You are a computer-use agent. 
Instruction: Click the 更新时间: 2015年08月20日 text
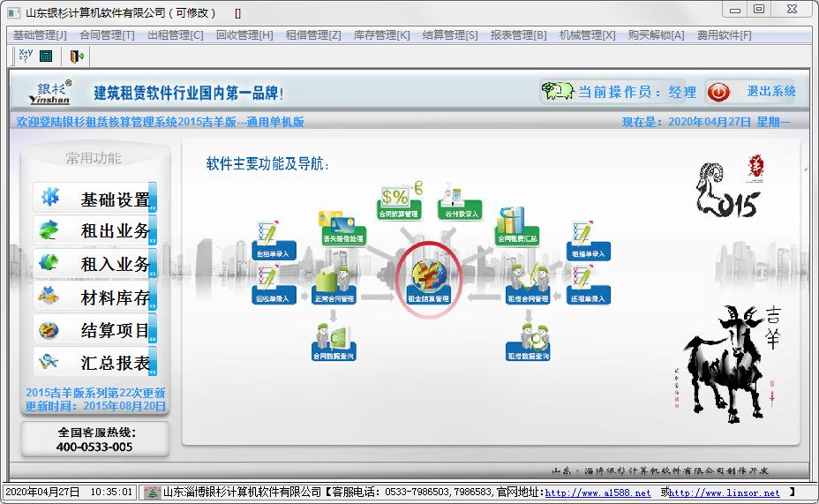pyautogui.click(x=95, y=406)
